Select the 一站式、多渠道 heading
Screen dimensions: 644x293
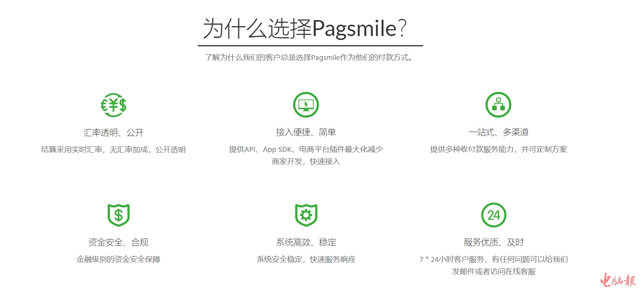click(x=498, y=132)
